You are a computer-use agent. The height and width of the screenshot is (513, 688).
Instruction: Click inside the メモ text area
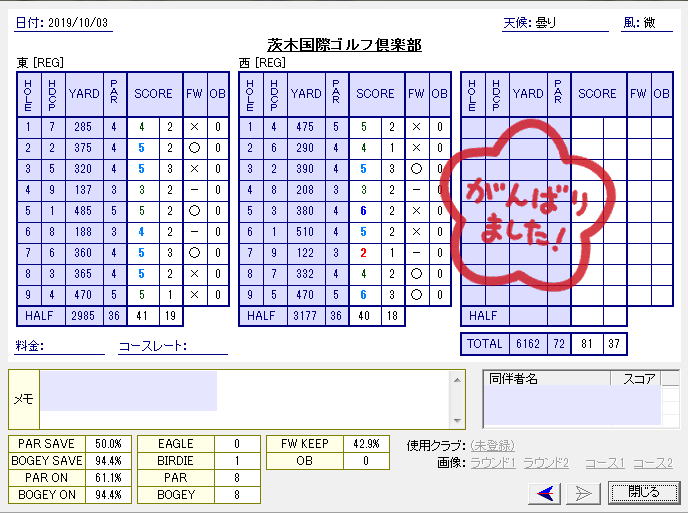click(245, 399)
